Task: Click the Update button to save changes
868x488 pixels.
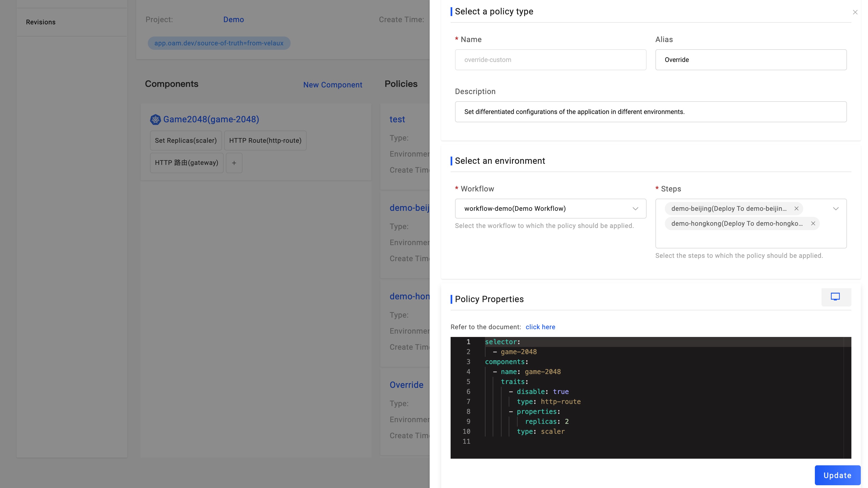Action: [837, 475]
